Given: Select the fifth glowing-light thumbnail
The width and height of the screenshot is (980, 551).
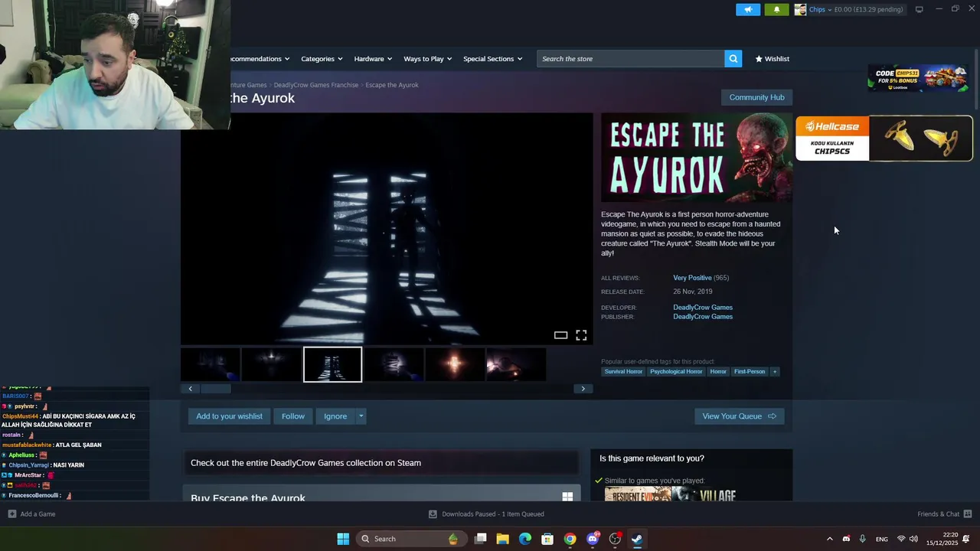Looking at the screenshot, I should [x=455, y=364].
